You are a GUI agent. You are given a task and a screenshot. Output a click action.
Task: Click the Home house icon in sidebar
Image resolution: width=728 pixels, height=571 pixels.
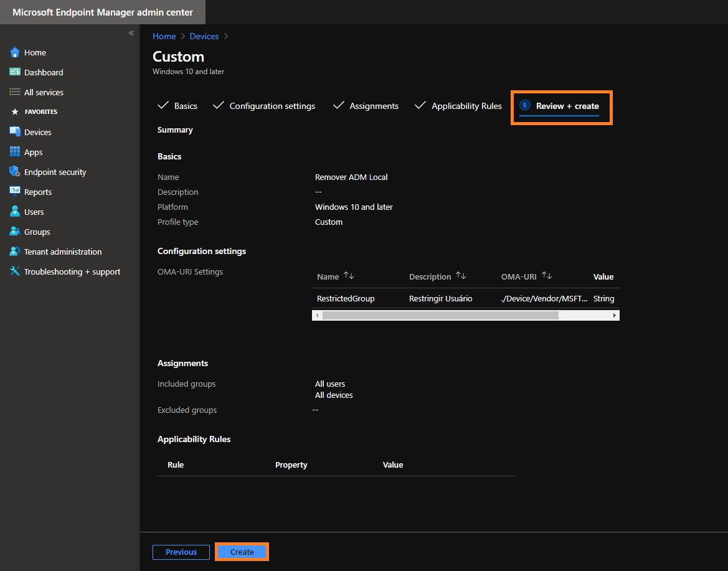click(x=15, y=52)
